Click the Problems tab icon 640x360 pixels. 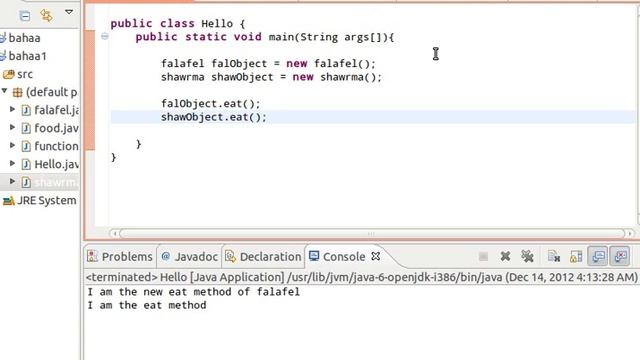click(93, 256)
